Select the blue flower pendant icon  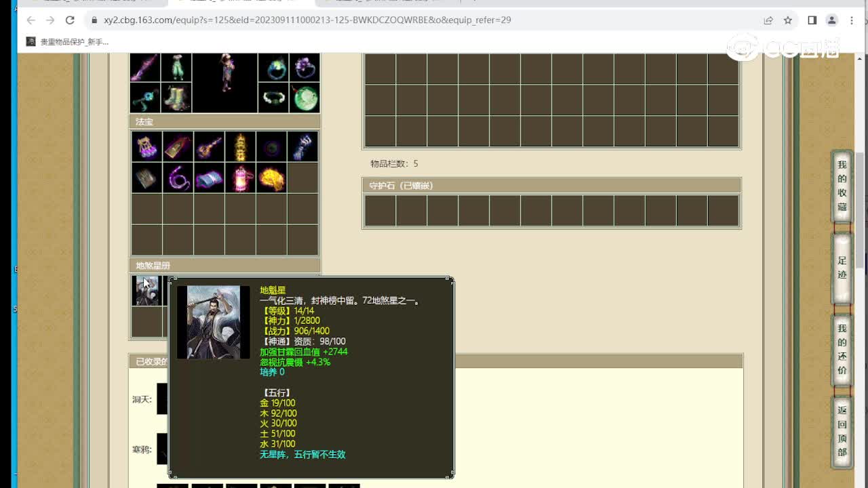[145, 98]
